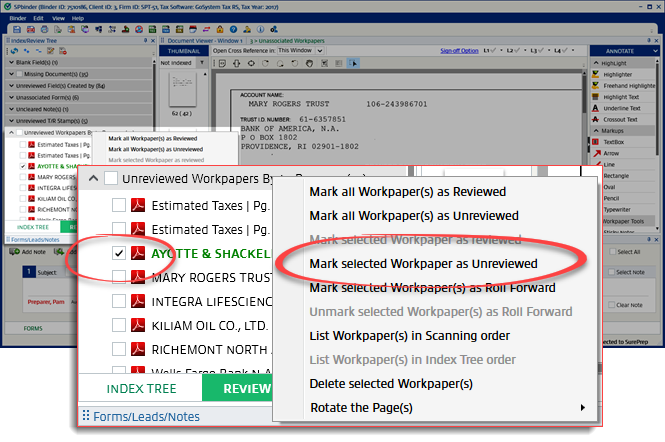Choose Mark selected Workpaper(s) as Roll Forward
Screen dimensions: 665x442
click(x=434, y=288)
